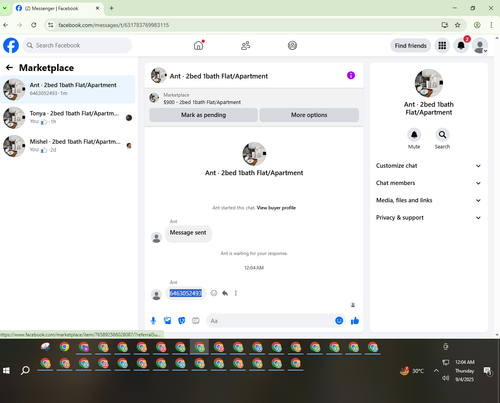Expand the Chat members section

[x=428, y=183]
